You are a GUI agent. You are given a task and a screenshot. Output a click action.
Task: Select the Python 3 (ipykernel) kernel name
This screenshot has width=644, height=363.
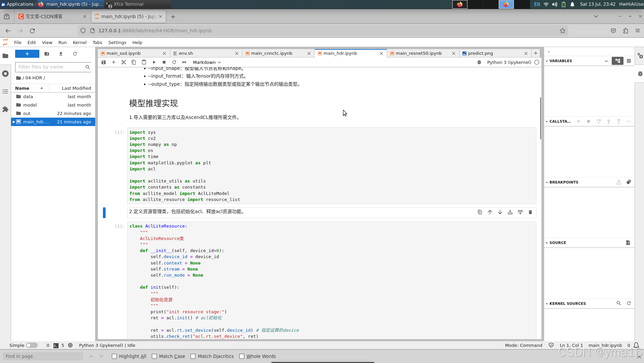pyautogui.click(x=509, y=62)
